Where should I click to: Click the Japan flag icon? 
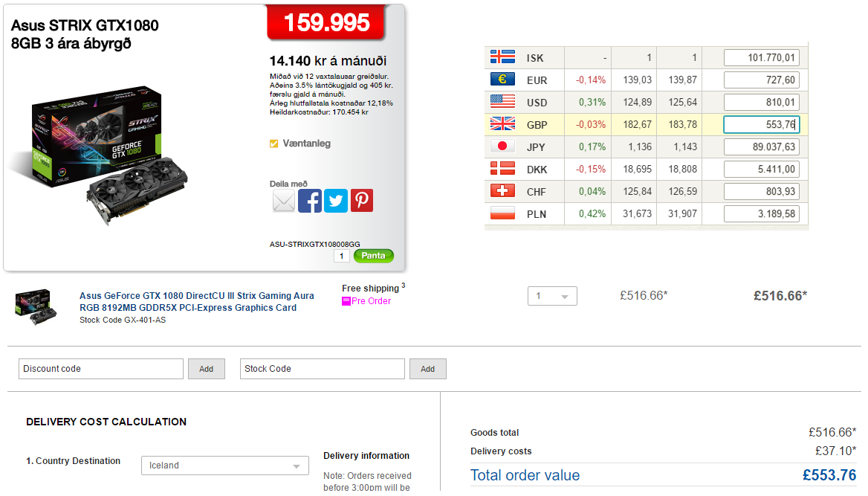[502, 146]
